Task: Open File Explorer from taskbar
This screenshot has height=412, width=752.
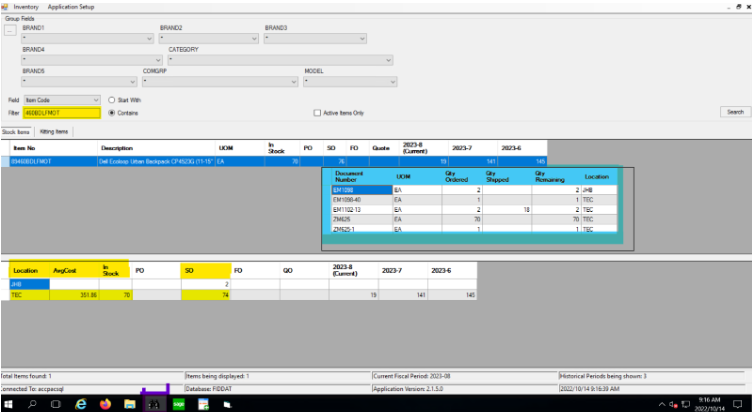Action: (129, 404)
